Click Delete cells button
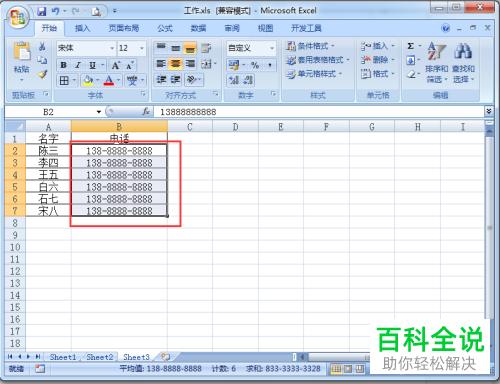The width and height of the screenshot is (500, 384). tap(378, 60)
